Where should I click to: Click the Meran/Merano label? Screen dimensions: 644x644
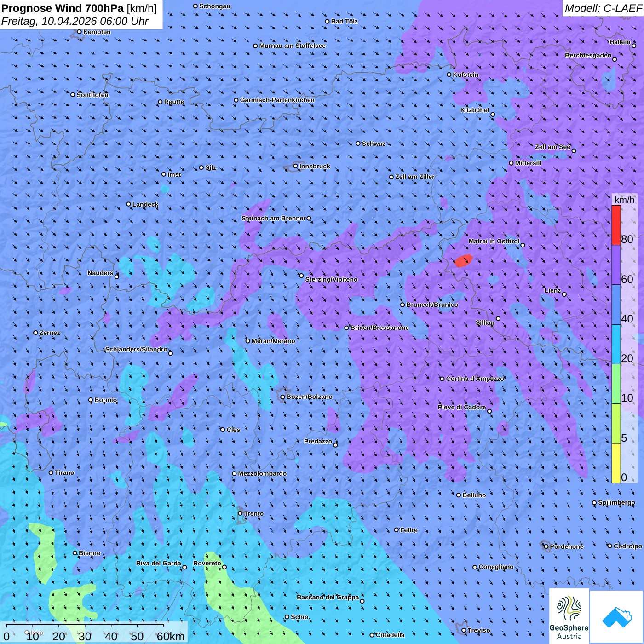(273, 341)
